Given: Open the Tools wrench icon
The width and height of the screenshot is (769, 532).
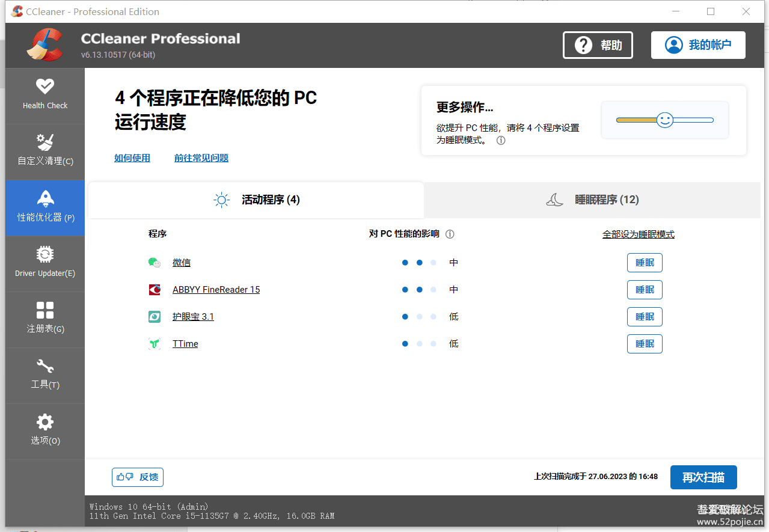Looking at the screenshot, I should coord(45,365).
